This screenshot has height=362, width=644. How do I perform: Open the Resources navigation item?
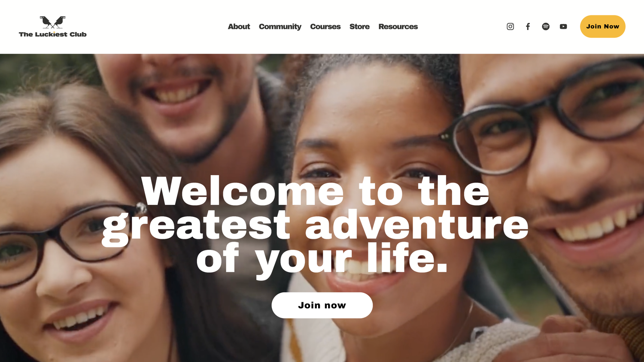tap(398, 27)
